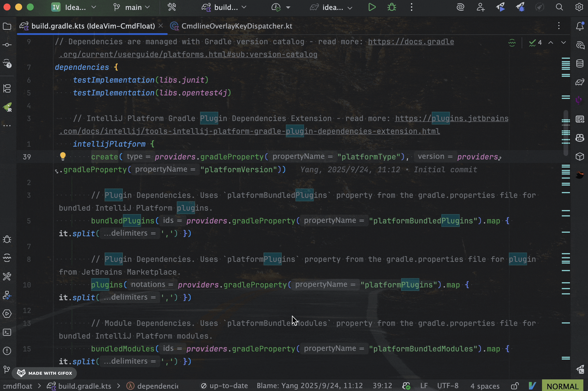The height and width of the screenshot is (391, 588).
Task: Open the Database tool window
Action: coord(580,64)
